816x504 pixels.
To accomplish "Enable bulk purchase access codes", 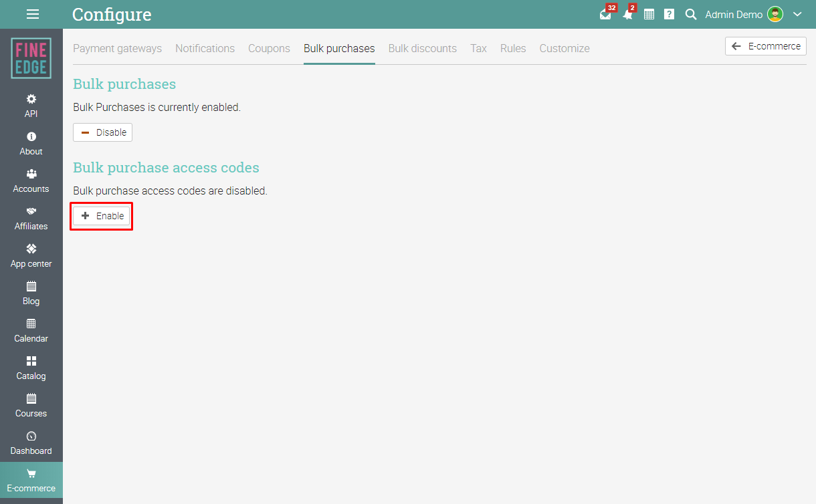I will click(102, 216).
